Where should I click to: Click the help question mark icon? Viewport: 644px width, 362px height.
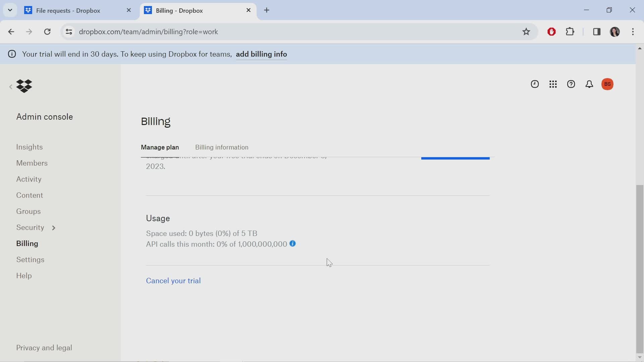[571, 84]
